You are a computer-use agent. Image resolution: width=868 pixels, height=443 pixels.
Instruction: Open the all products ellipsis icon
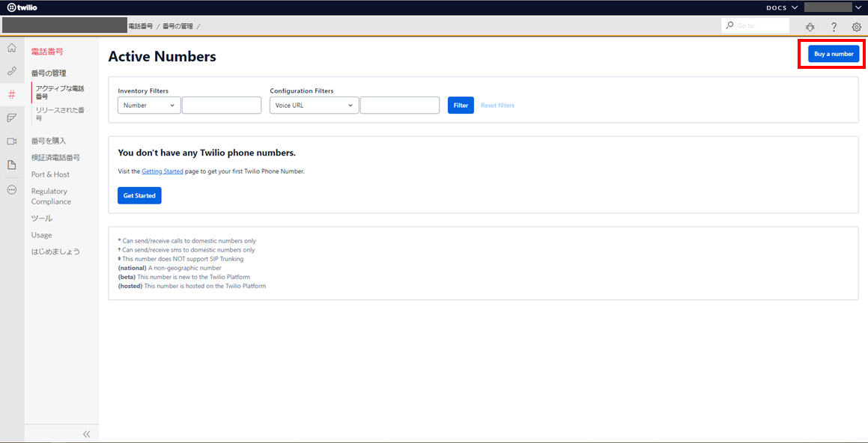coord(12,190)
